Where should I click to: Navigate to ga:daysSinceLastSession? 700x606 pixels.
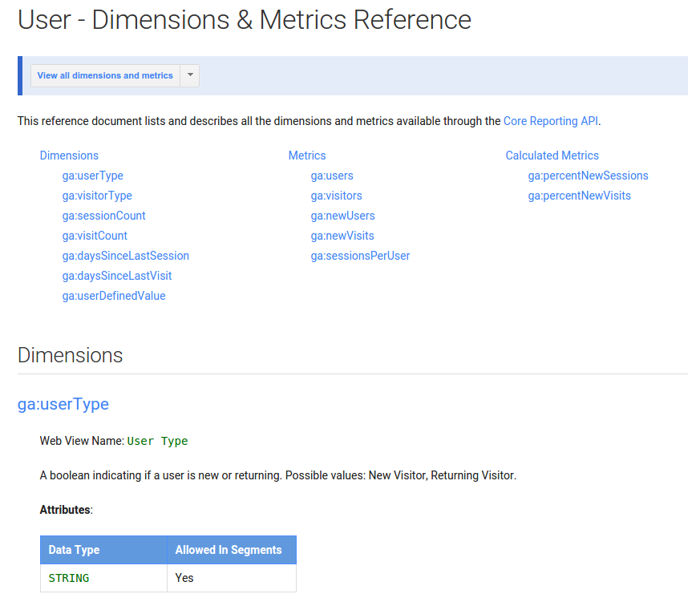[x=125, y=256]
